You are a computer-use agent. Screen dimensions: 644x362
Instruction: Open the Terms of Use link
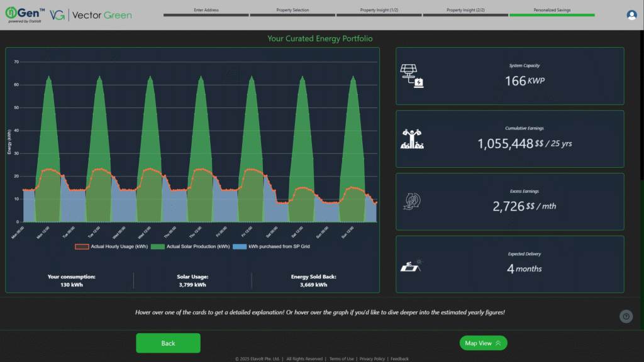click(x=341, y=359)
